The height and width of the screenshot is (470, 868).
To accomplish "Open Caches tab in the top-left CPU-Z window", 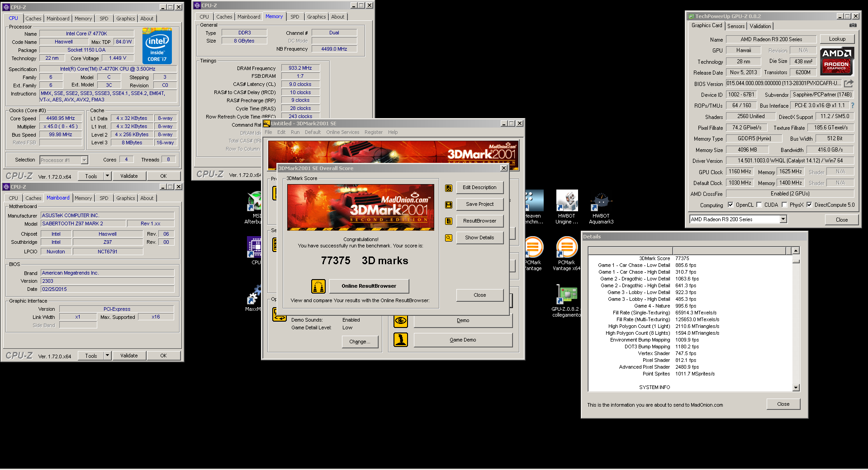I will point(33,19).
